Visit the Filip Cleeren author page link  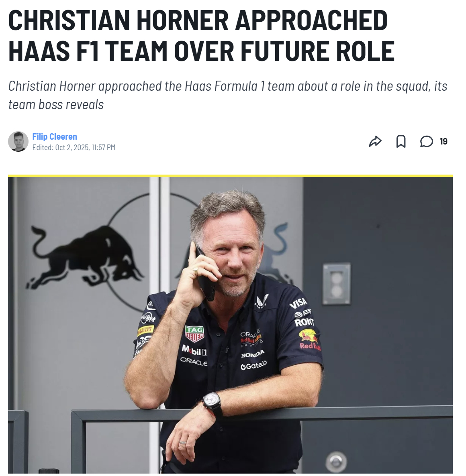coord(55,136)
